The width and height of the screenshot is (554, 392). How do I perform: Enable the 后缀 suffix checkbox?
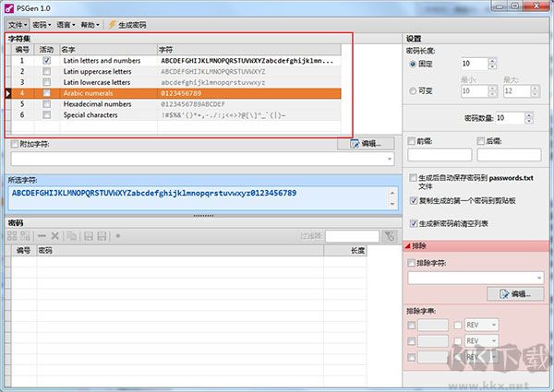click(480, 141)
